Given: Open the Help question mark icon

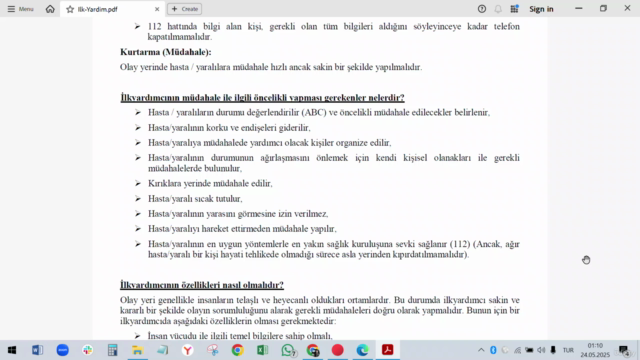Looking at the screenshot, I should (482, 9).
